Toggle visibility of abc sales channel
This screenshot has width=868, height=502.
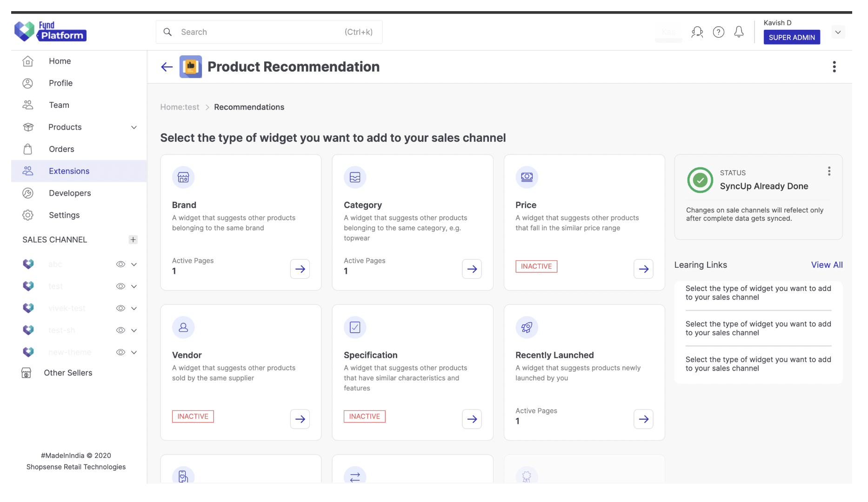(x=120, y=264)
